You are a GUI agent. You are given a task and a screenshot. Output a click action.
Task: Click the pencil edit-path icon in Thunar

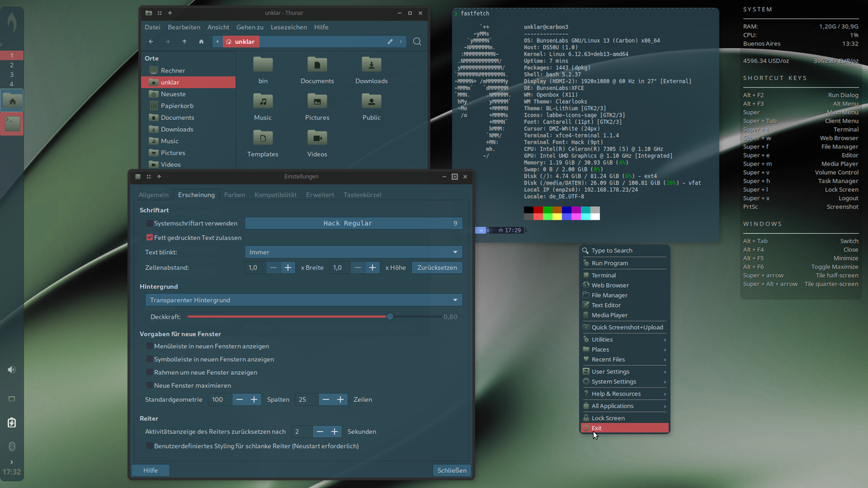click(390, 41)
